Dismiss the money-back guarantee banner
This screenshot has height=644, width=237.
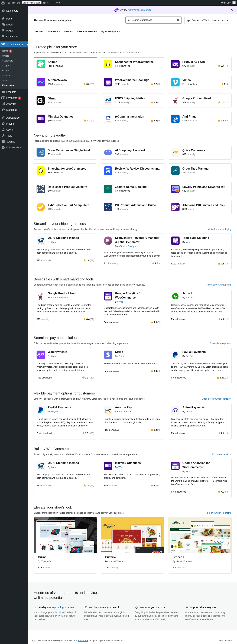point(232,10)
